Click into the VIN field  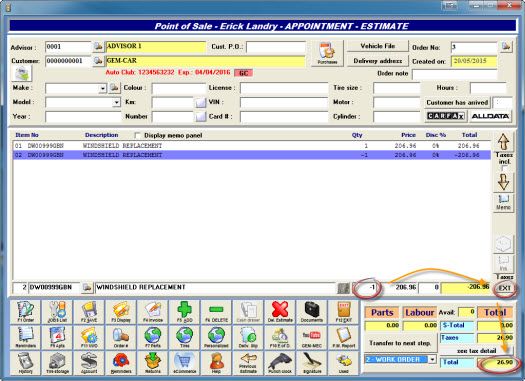284,102
